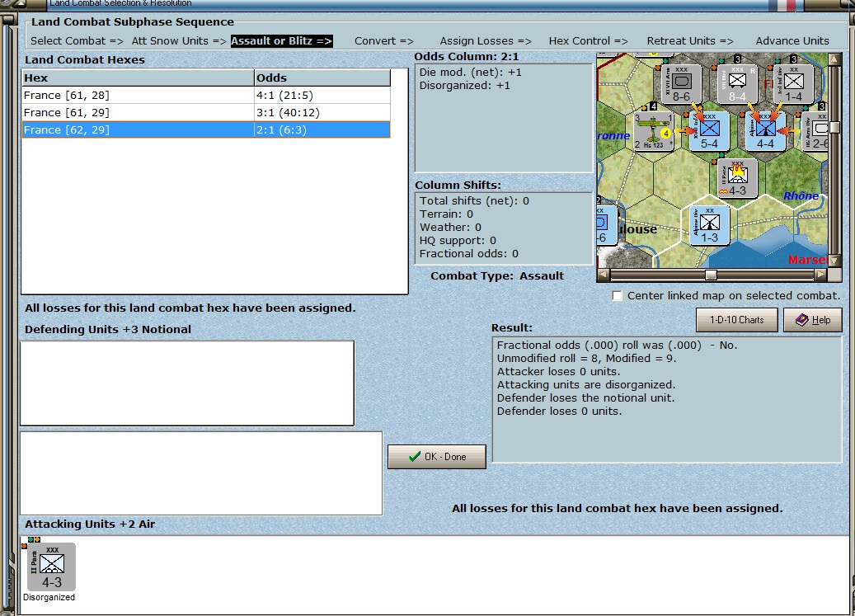
Task: Click the 'HQ support: 0' line
Action: (458, 241)
